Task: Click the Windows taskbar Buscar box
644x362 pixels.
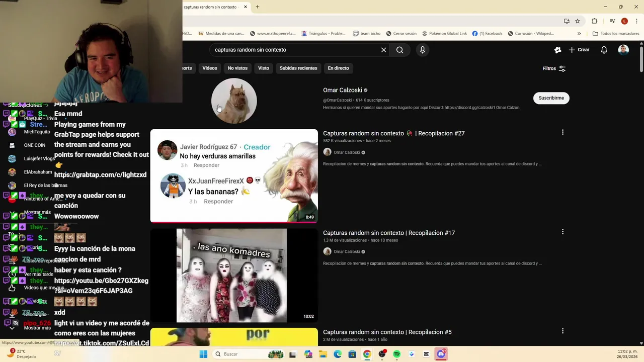Action: (249, 354)
